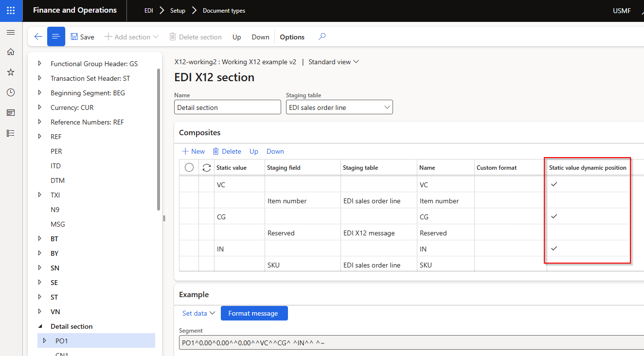
Task: Click the Name input field
Action: click(228, 107)
